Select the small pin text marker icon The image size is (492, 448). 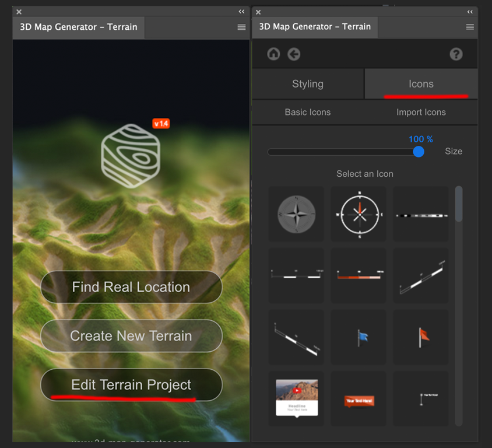pyautogui.click(x=421, y=399)
